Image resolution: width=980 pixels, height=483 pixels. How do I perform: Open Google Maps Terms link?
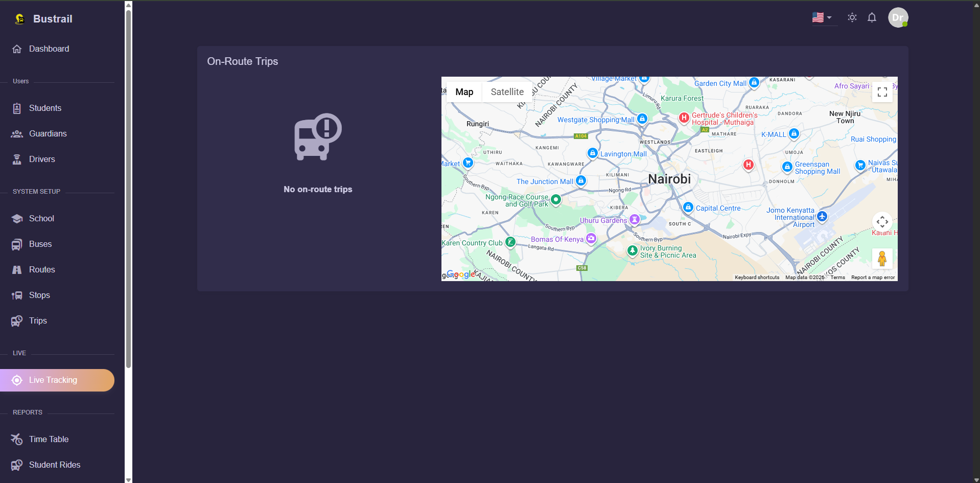click(x=837, y=277)
